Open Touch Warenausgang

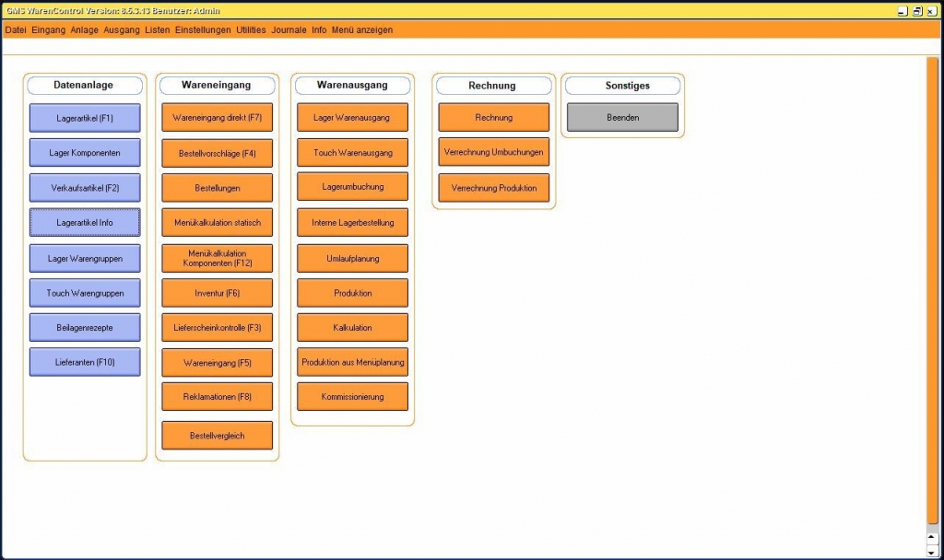click(351, 153)
